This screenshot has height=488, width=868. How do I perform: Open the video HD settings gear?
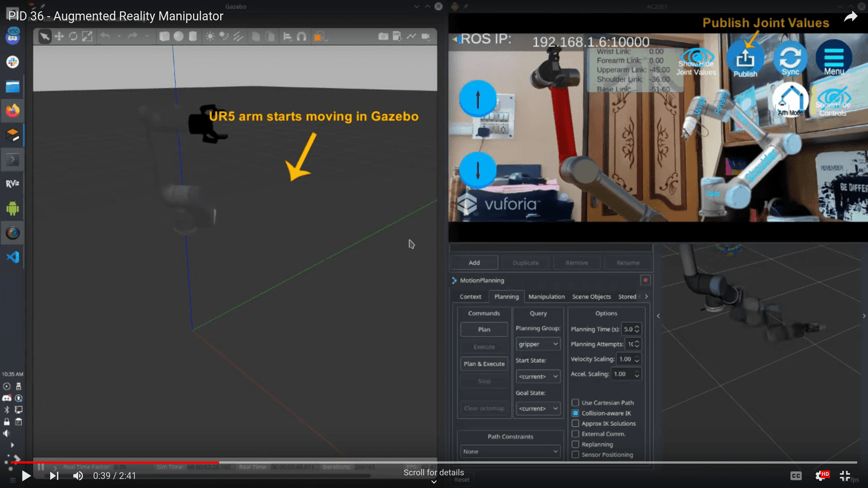point(821,476)
